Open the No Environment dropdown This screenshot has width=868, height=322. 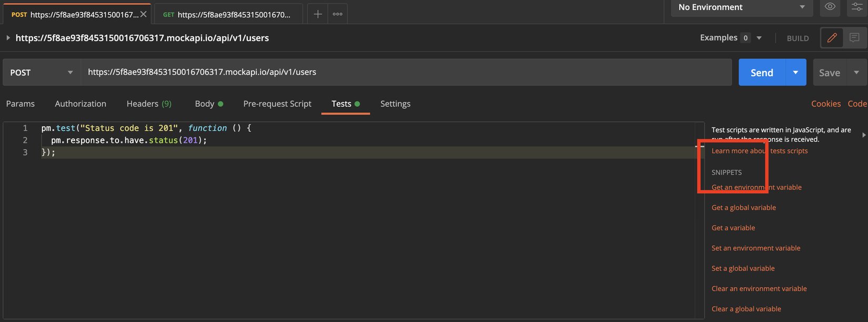[741, 7]
